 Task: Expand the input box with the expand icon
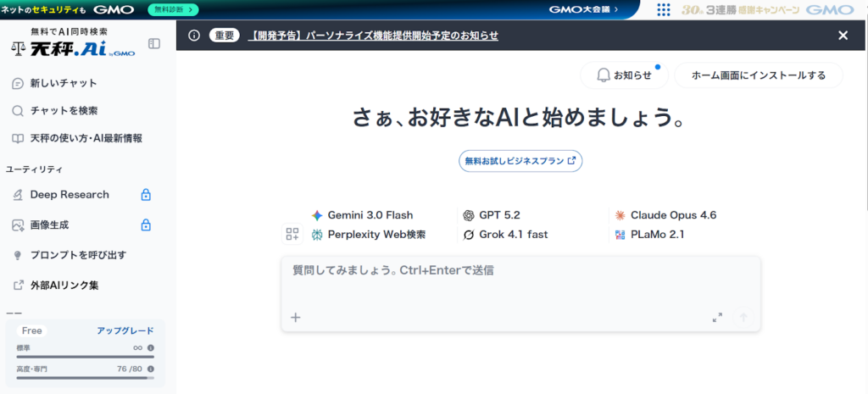pyautogui.click(x=717, y=318)
